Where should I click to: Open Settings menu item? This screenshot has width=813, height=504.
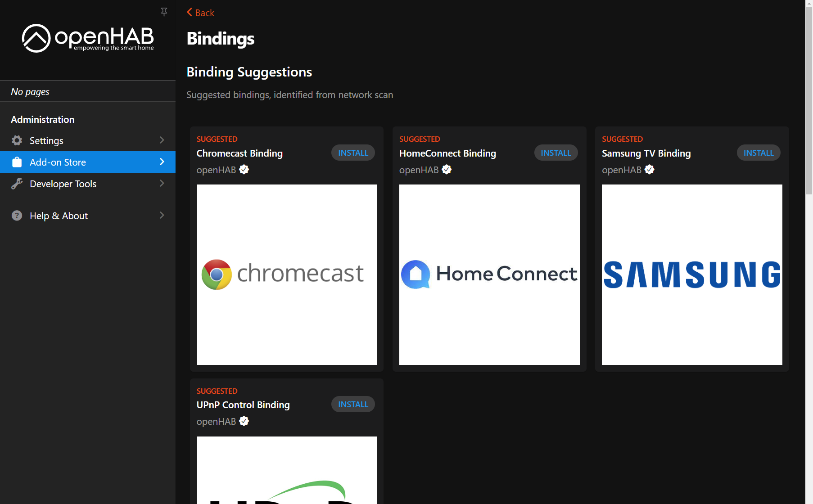[88, 140]
